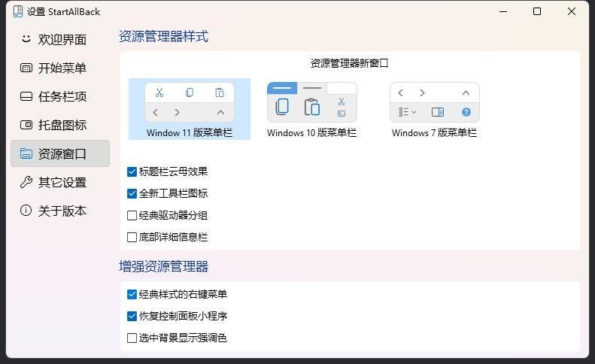This screenshot has height=364, width=595.
Task: Uncheck 标题栏云母效果 checkbox
Action: pos(132,172)
